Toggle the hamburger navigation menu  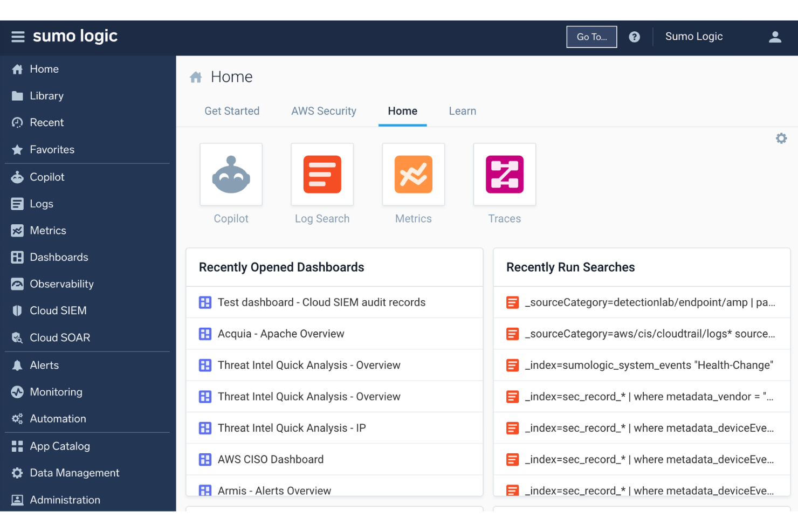click(18, 37)
